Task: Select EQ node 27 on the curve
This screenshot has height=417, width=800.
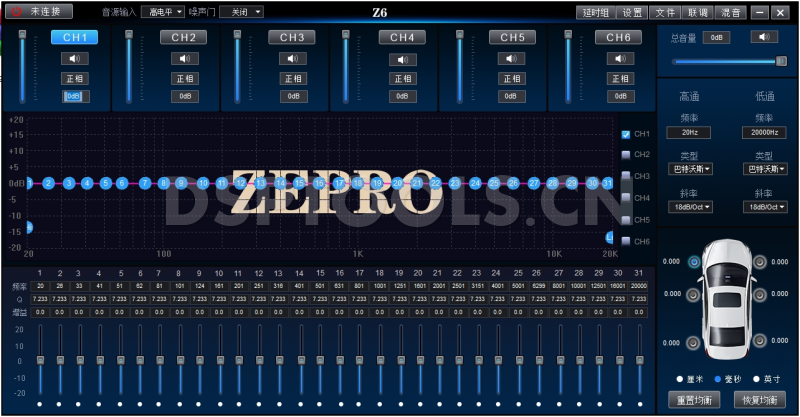Action: click(x=534, y=183)
